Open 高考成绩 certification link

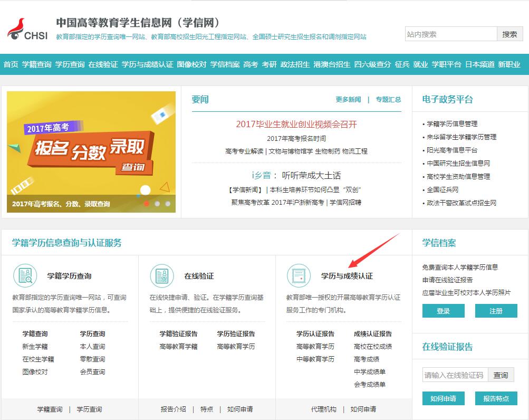click(367, 359)
